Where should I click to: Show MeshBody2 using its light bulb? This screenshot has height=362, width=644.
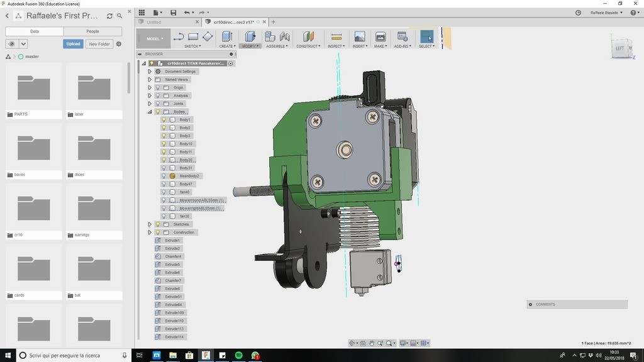tap(164, 176)
